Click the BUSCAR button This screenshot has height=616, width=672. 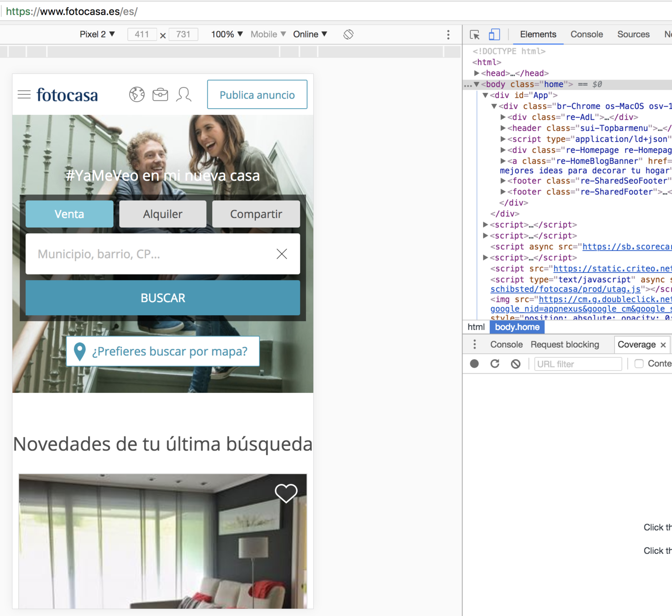[163, 298]
